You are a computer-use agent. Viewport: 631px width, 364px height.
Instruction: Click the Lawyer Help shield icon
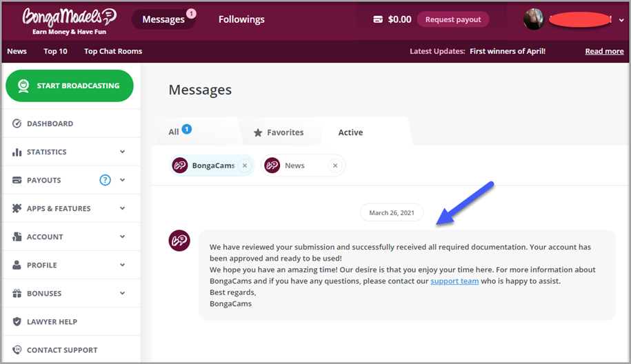(17, 321)
